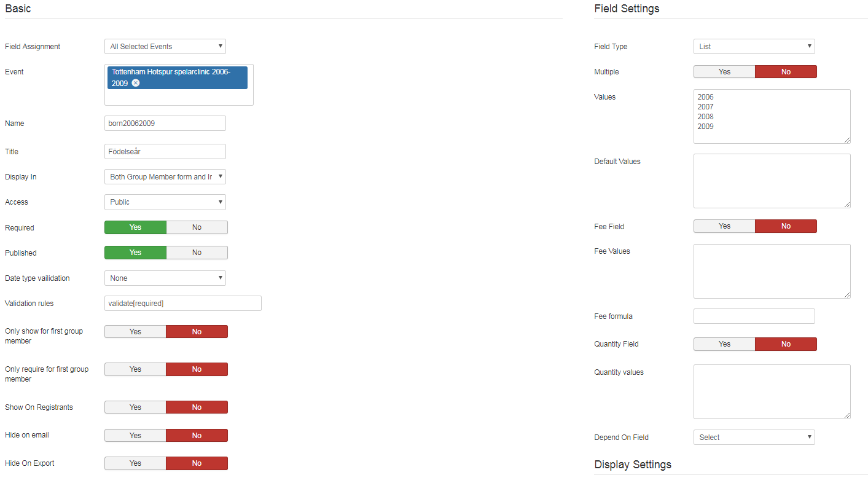Image resolution: width=868 pixels, height=483 pixels.
Task: Set Hide on email to Yes
Action: point(135,436)
